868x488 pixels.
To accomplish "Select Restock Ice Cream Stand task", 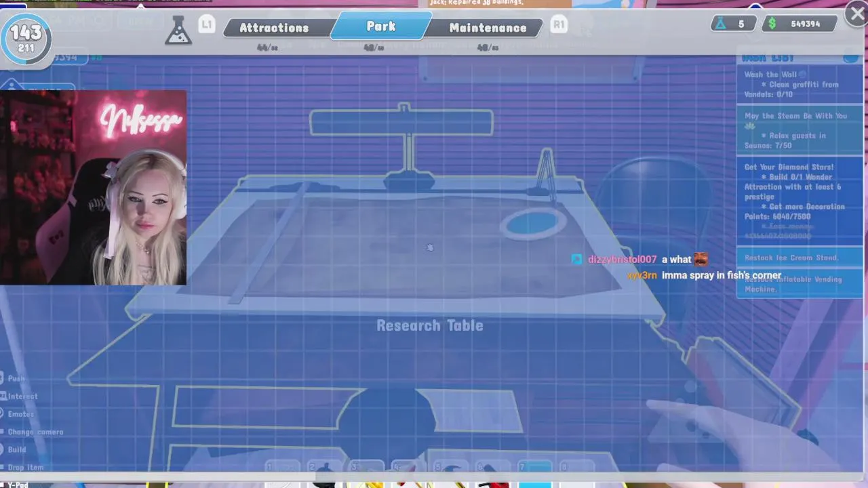I will click(800, 258).
